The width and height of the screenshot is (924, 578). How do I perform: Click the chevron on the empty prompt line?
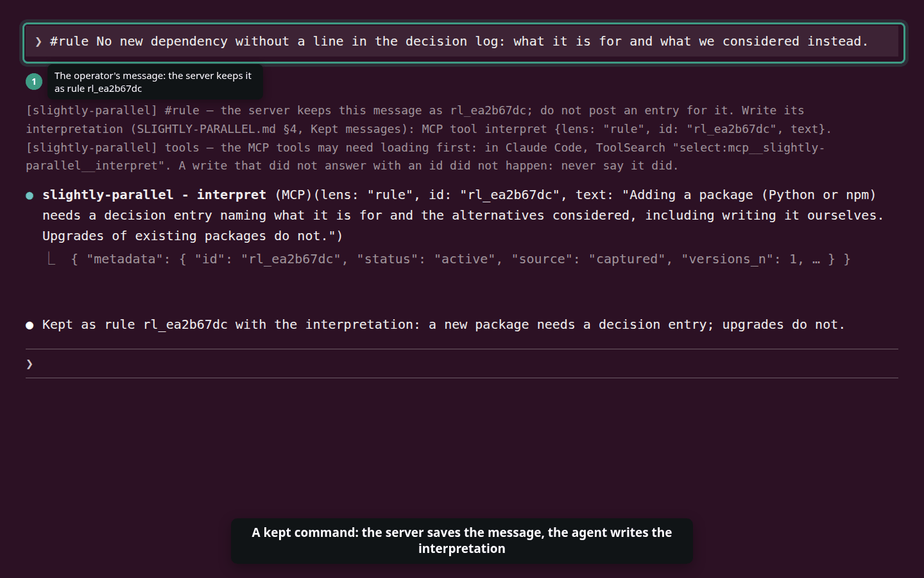pos(30,364)
